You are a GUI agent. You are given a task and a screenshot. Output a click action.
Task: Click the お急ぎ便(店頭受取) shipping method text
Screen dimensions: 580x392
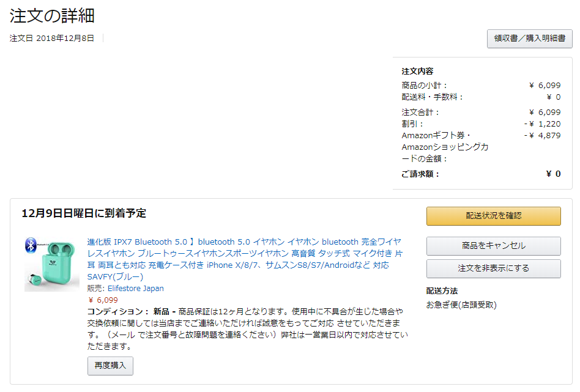461,305
